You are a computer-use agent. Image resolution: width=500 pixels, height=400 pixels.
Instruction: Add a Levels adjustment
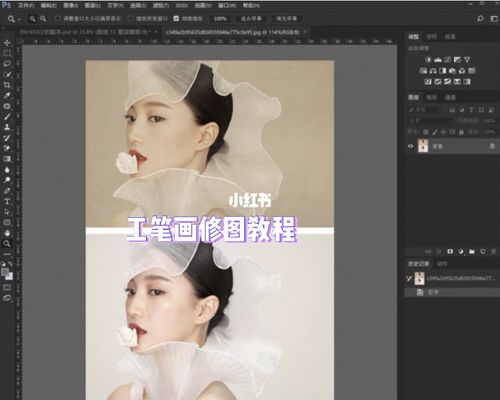click(438, 60)
